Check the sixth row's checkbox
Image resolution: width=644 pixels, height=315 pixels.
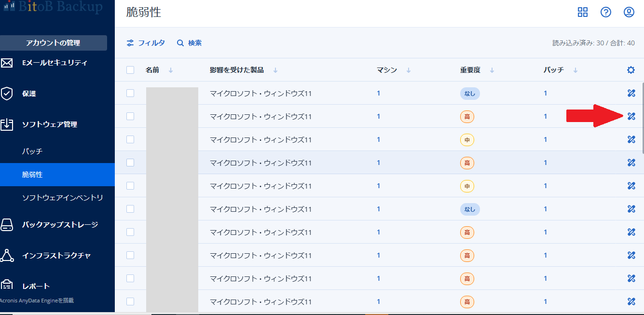(130, 209)
